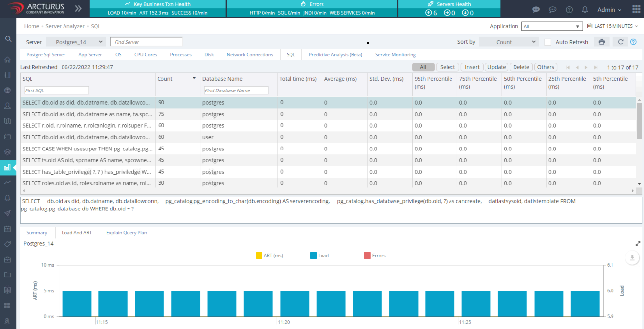Viewport: 644px width, 329px height.
Task: Expand the sidebar with double chevron
Action: 78,9
